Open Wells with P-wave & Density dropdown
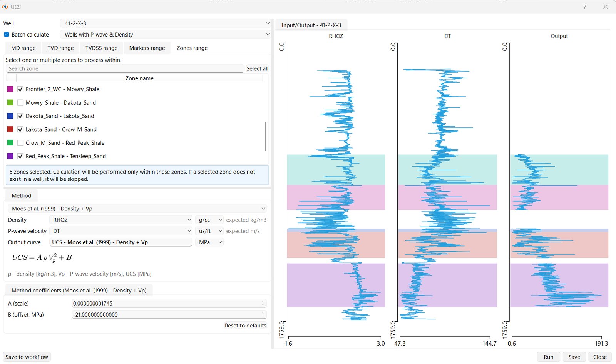This screenshot has height=364, width=616. coord(166,35)
